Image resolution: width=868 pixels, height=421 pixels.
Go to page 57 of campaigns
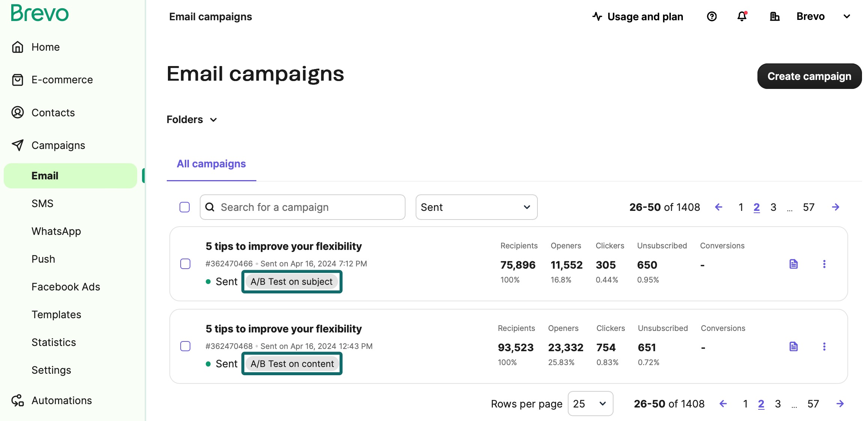809,207
